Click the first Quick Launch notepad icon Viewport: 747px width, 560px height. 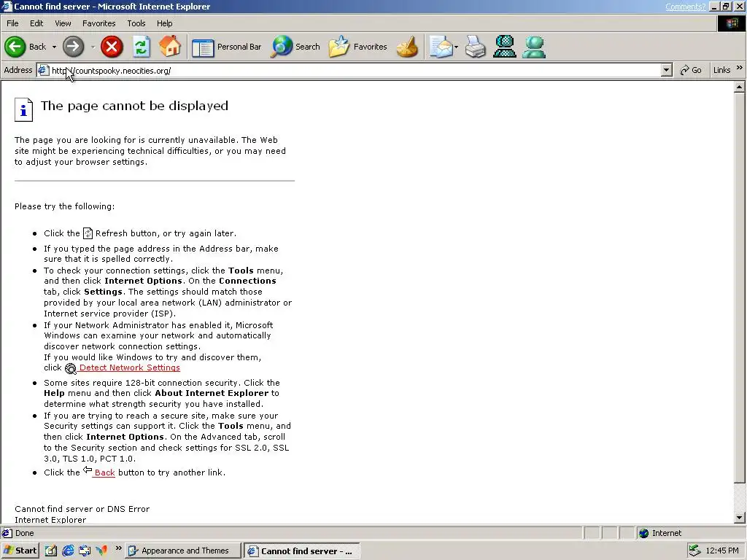[x=51, y=551]
